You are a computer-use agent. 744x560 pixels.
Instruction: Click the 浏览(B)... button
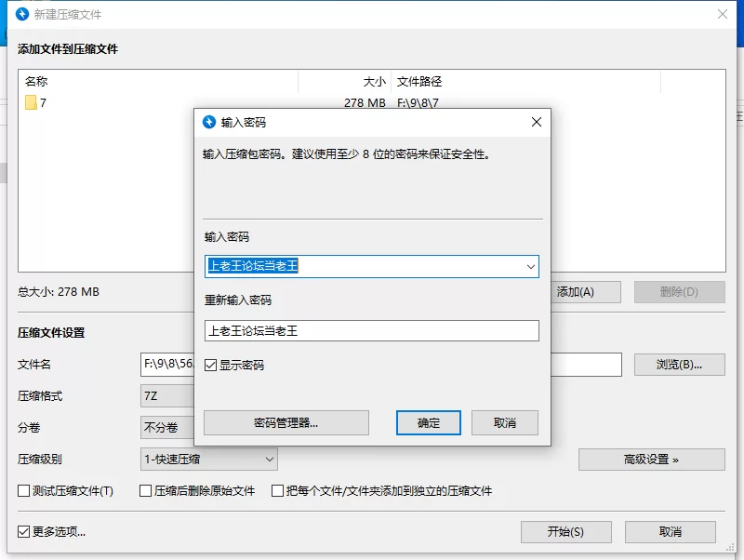coord(680,365)
